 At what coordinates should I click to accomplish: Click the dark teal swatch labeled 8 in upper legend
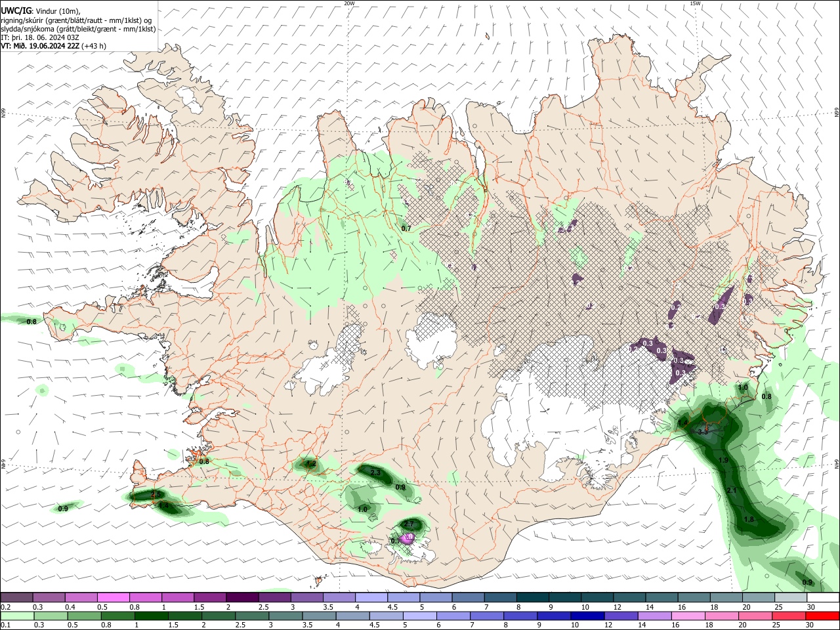point(532,598)
